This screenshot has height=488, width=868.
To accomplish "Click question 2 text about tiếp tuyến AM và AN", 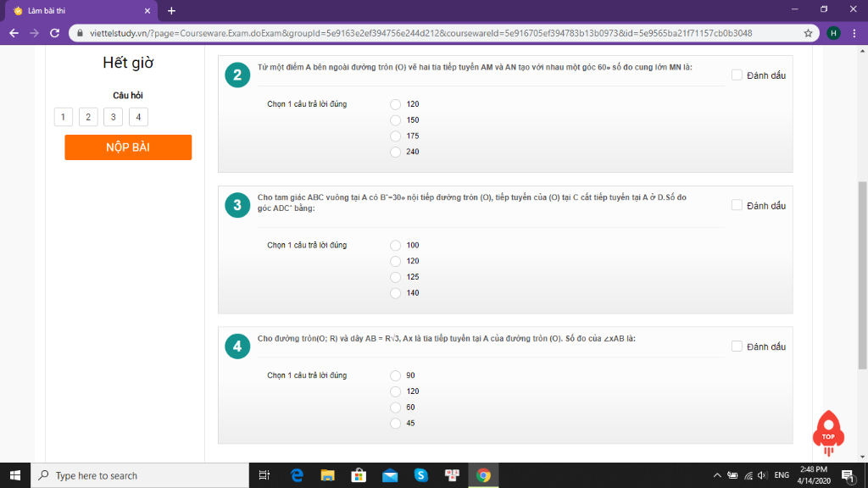I will click(475, 68).
